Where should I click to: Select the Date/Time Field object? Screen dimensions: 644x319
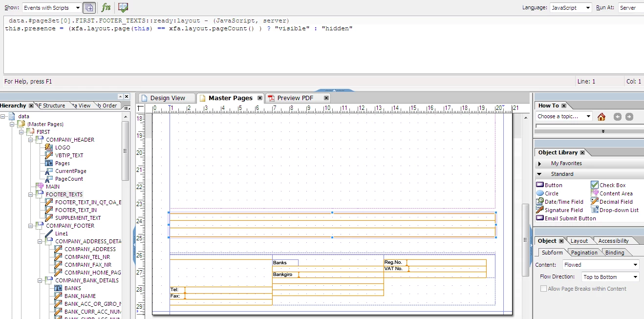(x=560, y=202)
